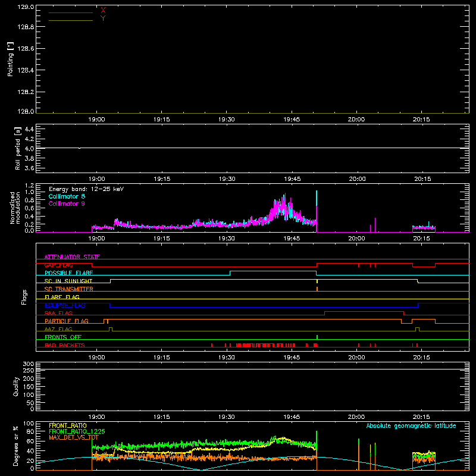Click the 128.8 tick on the Pointing axis
Viewport: 476px width, 476px height.
(26, 27)
